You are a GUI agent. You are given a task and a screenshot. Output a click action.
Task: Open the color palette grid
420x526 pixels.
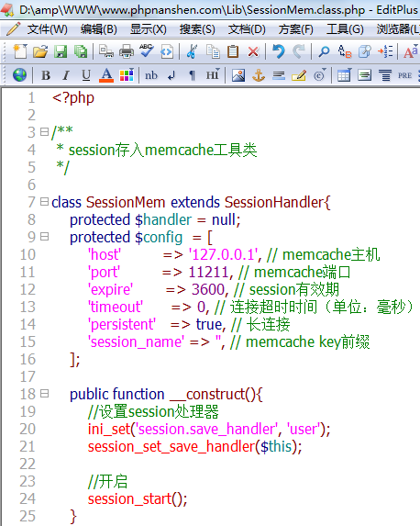(x=127, y=75)
